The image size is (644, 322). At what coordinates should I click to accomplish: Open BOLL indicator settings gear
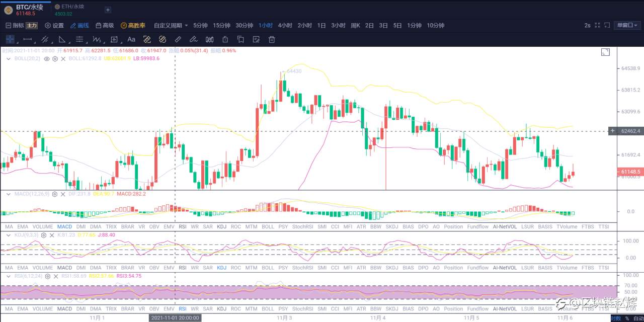55,59
